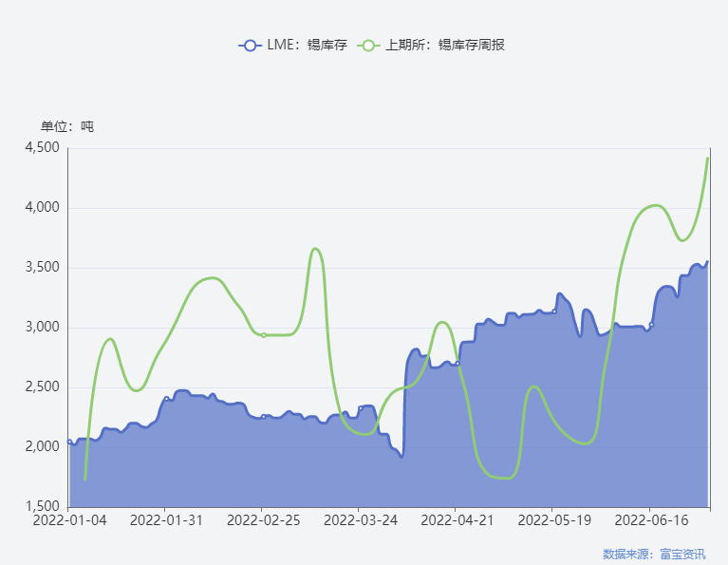Select the 2022-04-21 x-axis date label
Screen dimensions: 728x565
(457, 520)
